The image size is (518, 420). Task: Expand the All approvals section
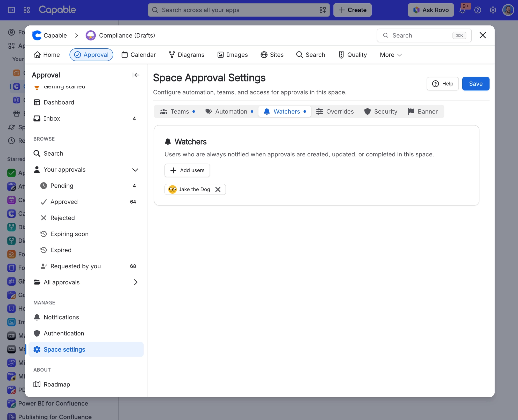(135, 282)
